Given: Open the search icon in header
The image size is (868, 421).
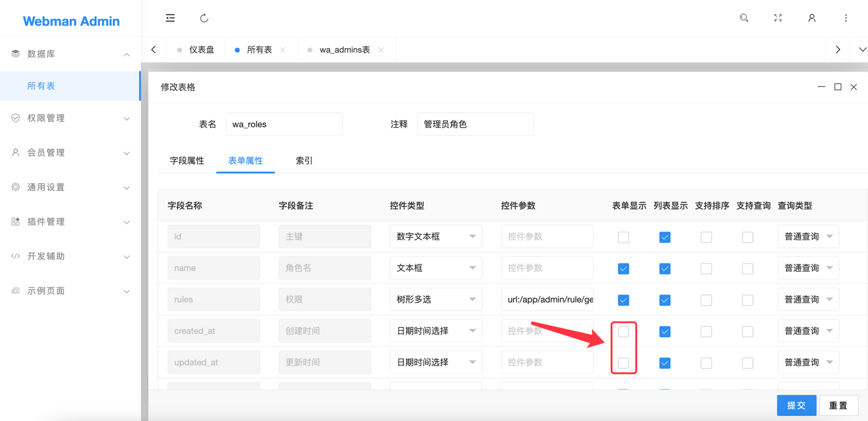Looking at the screenshot, I should coord(744,19).
